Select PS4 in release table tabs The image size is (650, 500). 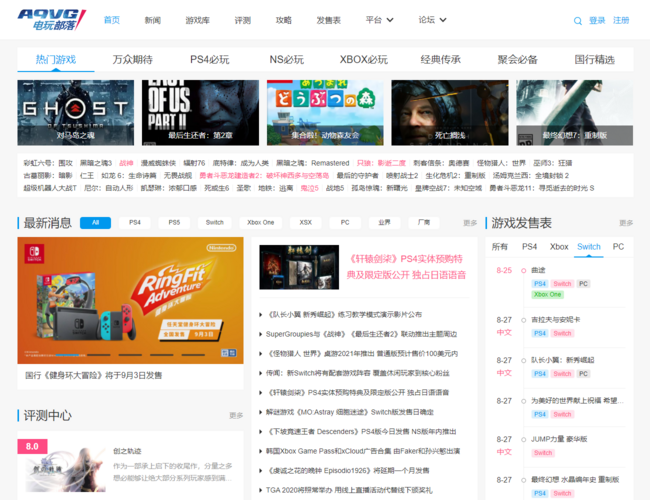coord(529,247)
